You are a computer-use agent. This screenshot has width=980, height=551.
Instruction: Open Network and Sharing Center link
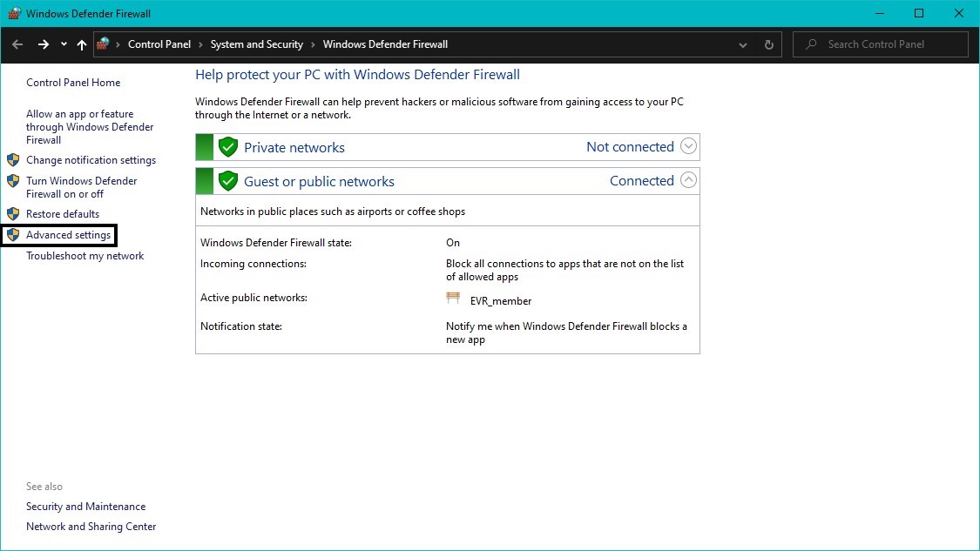click(x=91, y=527)
